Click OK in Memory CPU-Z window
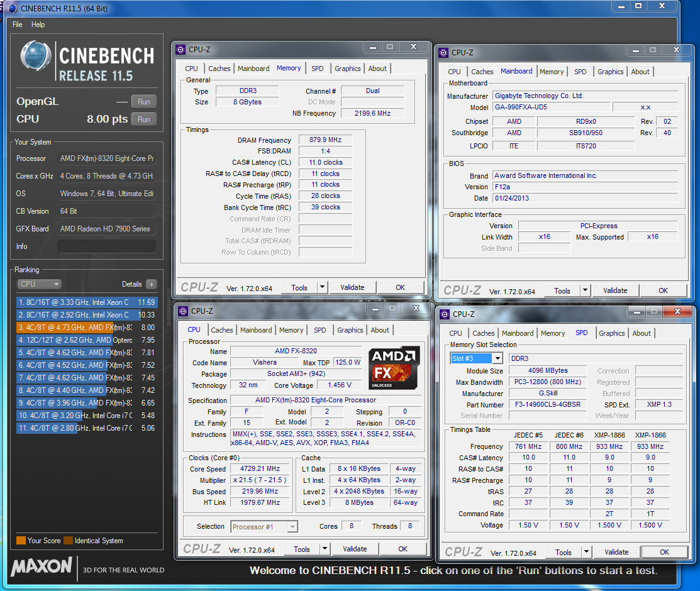This screenshot has height=591, width=700. click(401, 288)
